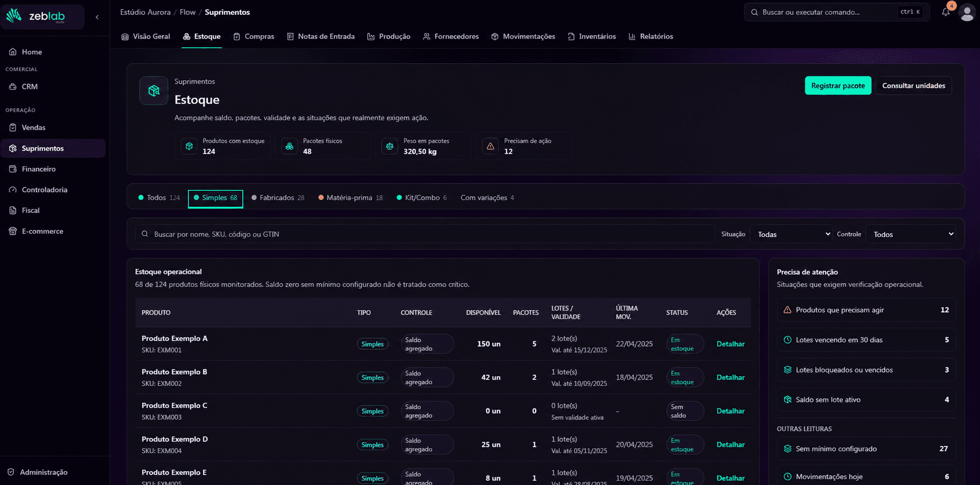Filter by Todos products
The width and height of the screenshot is (980, 485).
(x=159, y=198)
